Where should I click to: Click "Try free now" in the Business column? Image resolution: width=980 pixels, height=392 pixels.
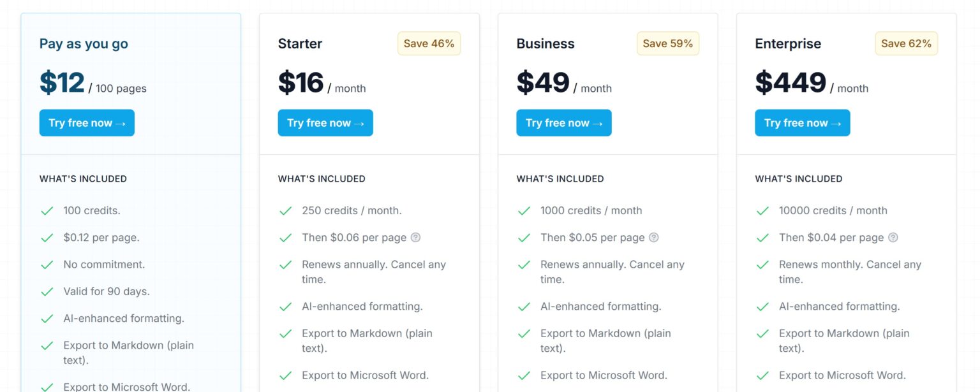(563, 122)
